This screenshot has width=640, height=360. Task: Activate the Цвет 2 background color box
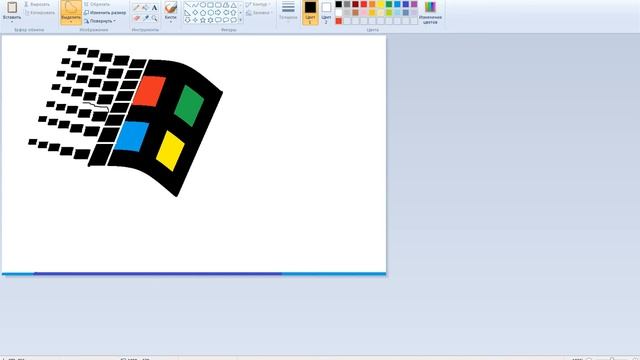tap(326, 12)
